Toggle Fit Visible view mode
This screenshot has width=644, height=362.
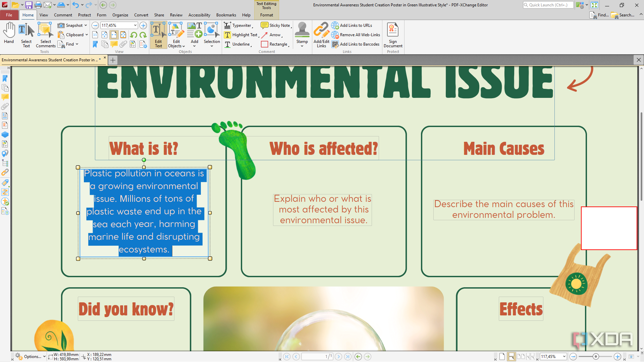tap(123, 35)
